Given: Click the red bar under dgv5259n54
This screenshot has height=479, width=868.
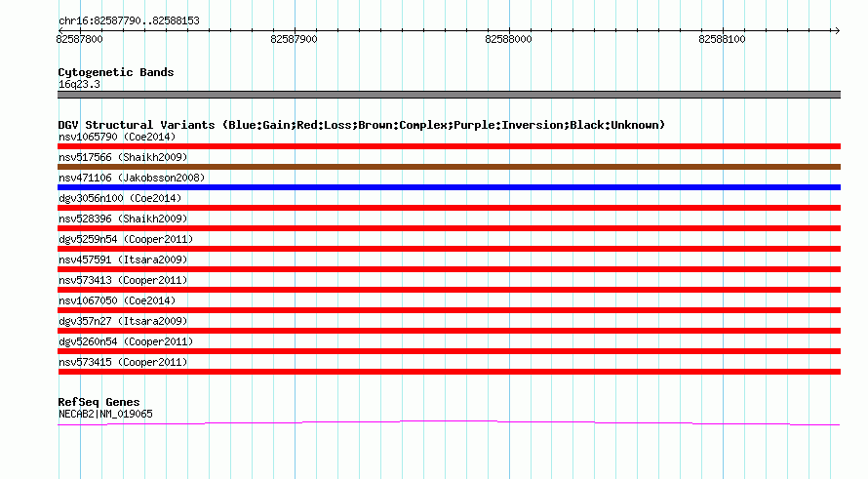Looking at the screenshot, I should click(449, 249).
